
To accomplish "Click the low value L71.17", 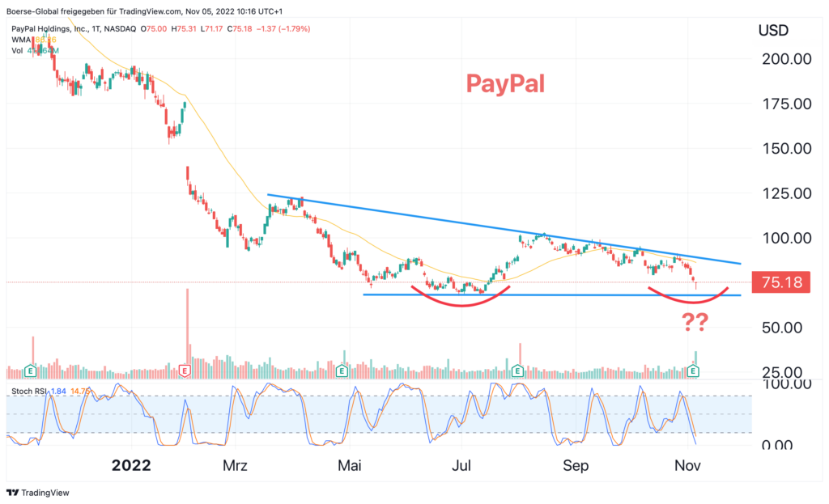I will tap(211, 29).
